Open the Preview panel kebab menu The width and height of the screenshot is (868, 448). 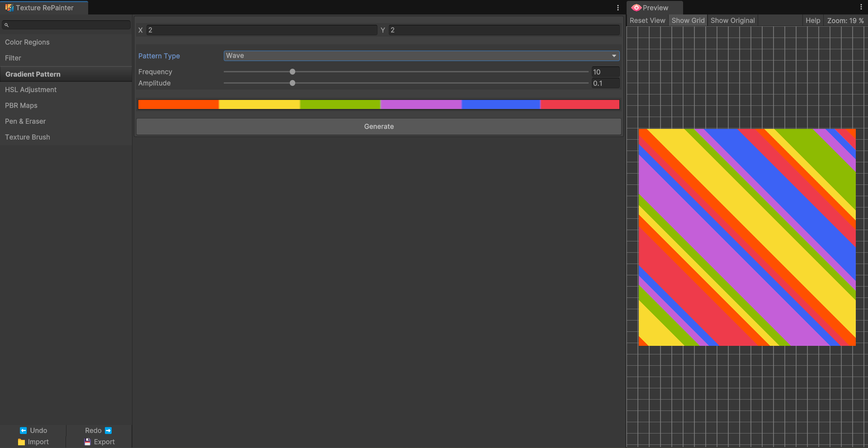coord(861,7)
